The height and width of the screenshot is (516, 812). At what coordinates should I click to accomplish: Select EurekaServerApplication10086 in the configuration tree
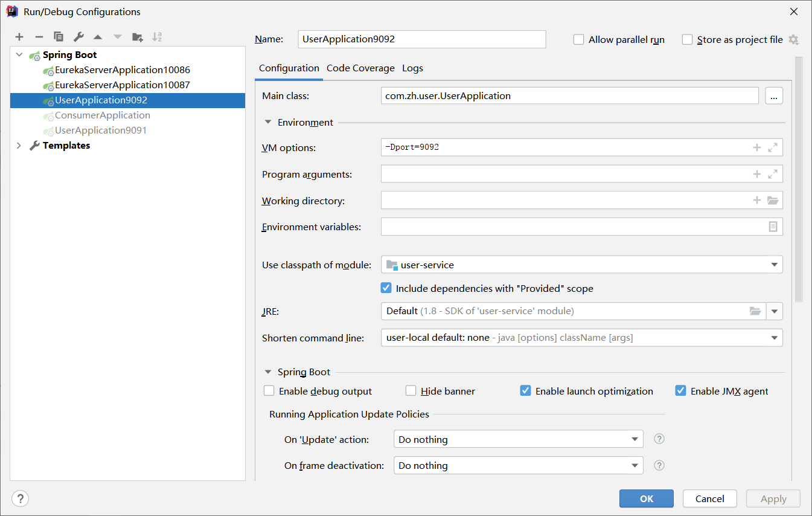122,70
